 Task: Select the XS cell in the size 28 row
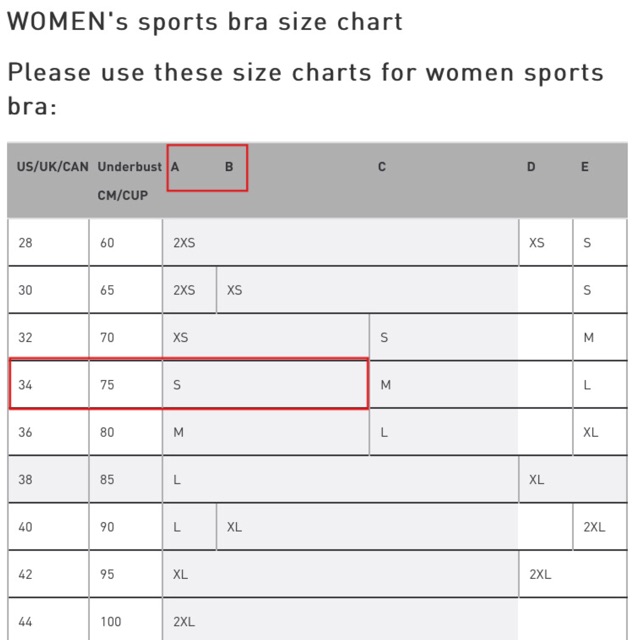click(x=537, y=243)
